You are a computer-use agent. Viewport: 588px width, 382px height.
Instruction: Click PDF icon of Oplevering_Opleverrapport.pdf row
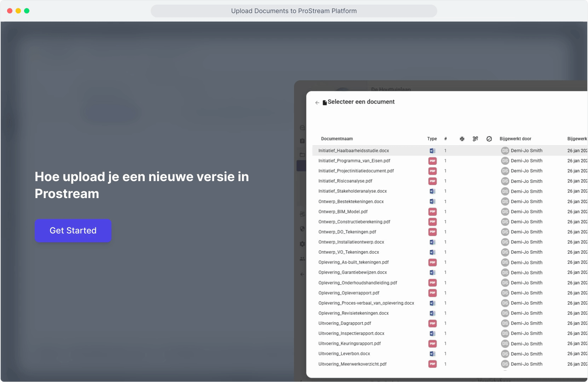(432, 293)
